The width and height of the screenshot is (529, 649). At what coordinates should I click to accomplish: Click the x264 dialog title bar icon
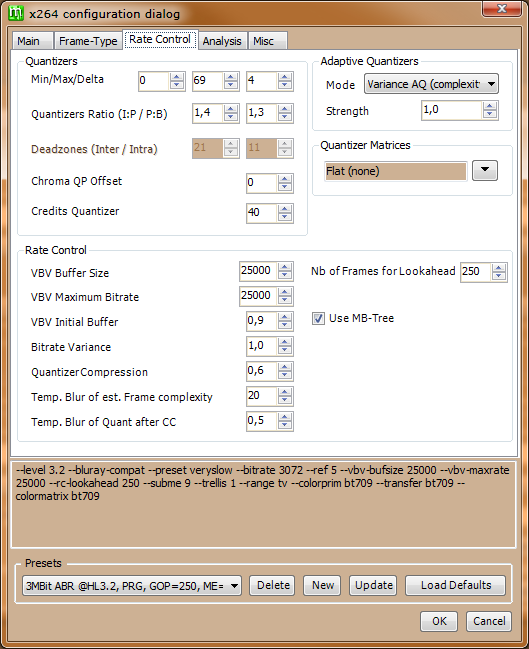16,13
